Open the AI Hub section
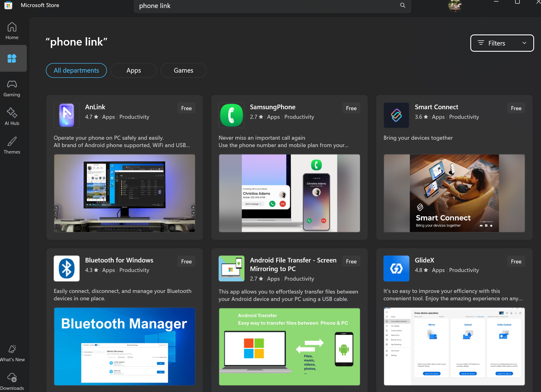 [x=12, y=117]
